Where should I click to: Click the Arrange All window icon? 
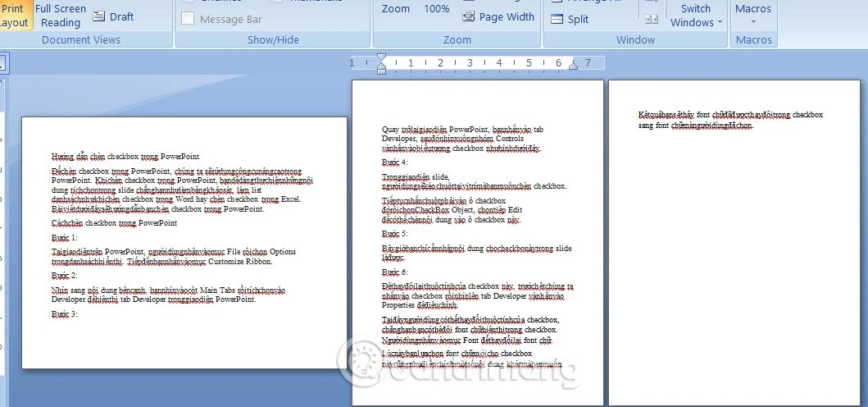pos(557,2)
